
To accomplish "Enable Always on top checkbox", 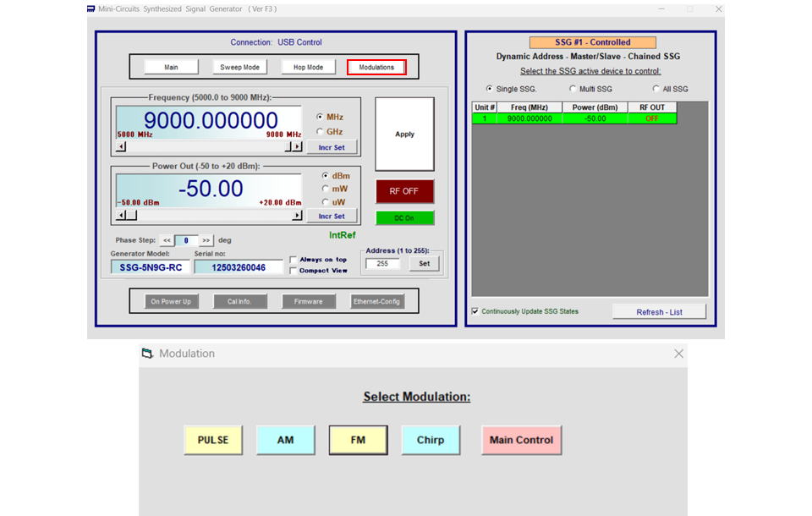I will (x=294, y=260).
